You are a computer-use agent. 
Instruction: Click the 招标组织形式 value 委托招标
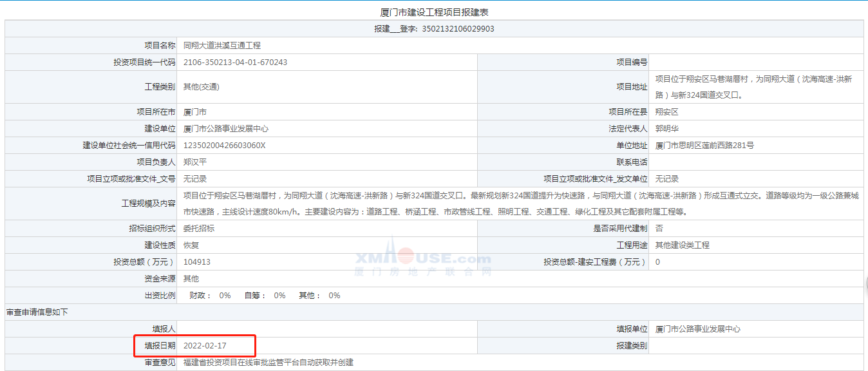(x=199, y=229)
